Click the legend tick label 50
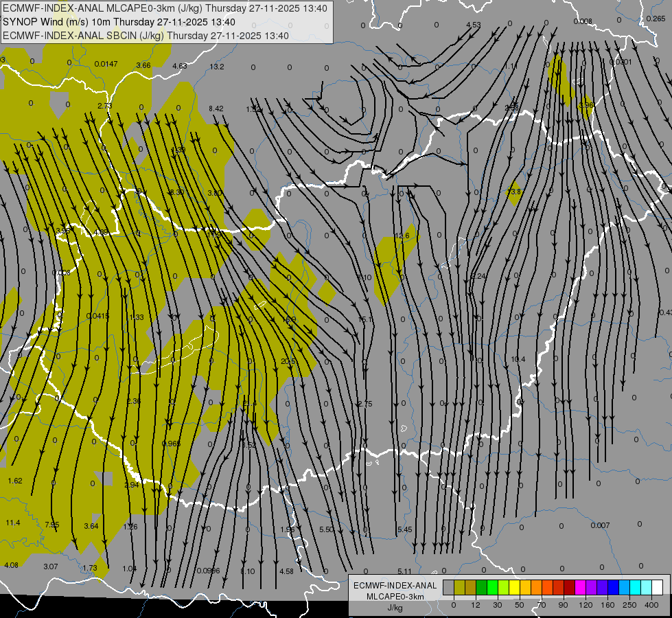This screenshot has height=618, width=672. pyautogui.click(x=520, y=605)
